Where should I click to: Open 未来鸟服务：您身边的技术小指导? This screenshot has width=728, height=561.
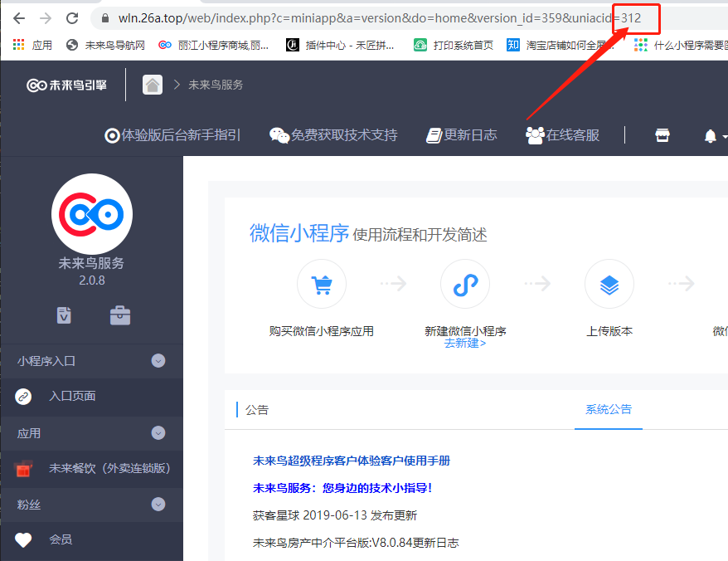click(x=342, y=488)
